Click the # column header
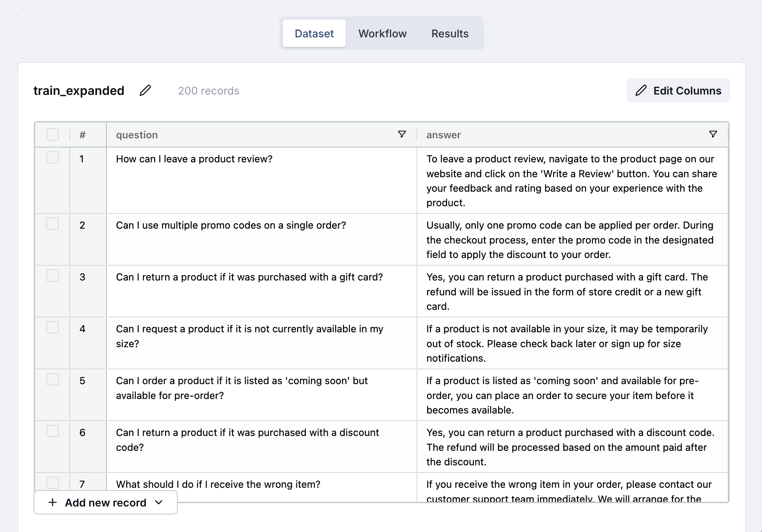 pos(82,135)
